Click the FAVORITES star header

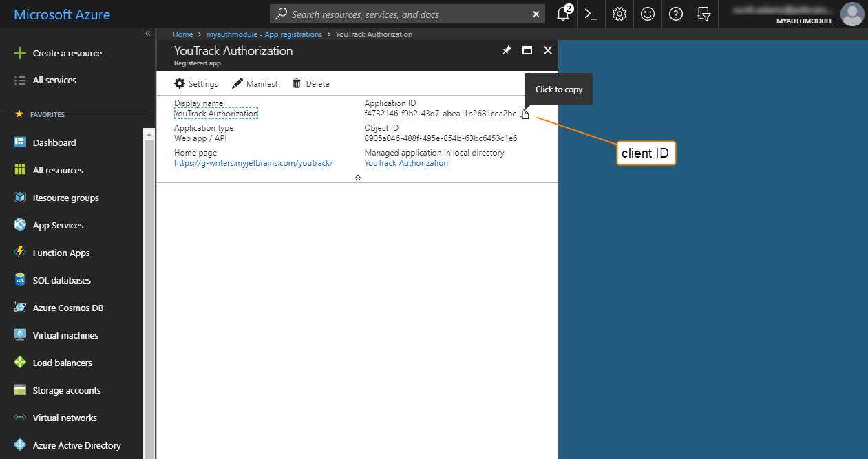[x=40, y=114]
